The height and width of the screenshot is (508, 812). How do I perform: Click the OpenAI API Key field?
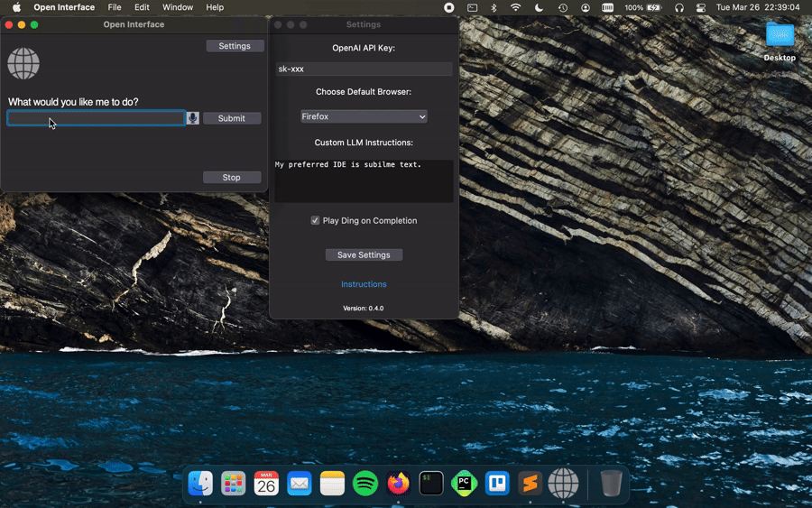point(364,69)
